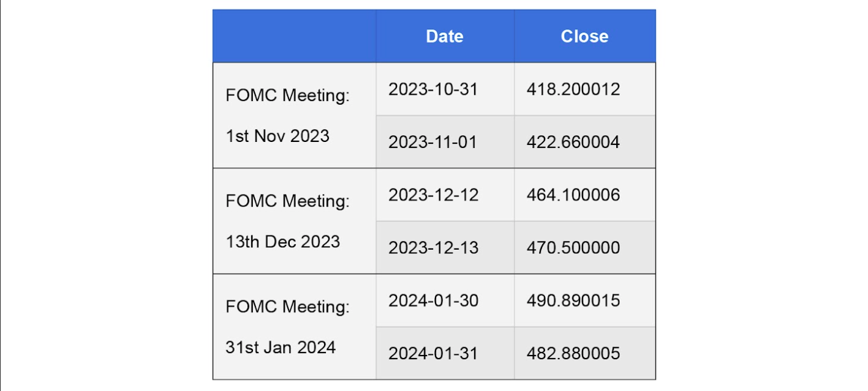The image size is (868, 391).
Task: Select the FOMC Meeting 1st Nov 2023 cell
Action: (295, 115)
